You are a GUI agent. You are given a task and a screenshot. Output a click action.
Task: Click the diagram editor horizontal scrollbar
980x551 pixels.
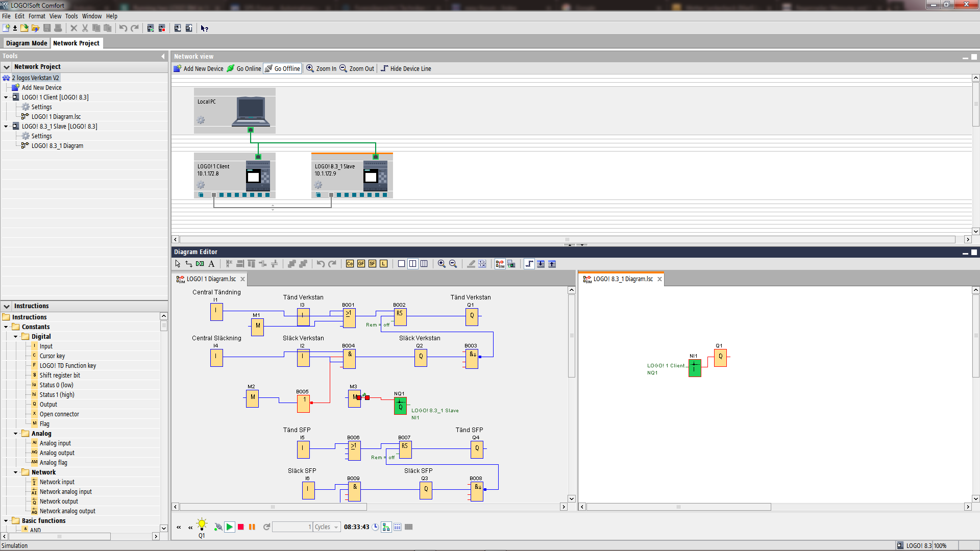273,507
